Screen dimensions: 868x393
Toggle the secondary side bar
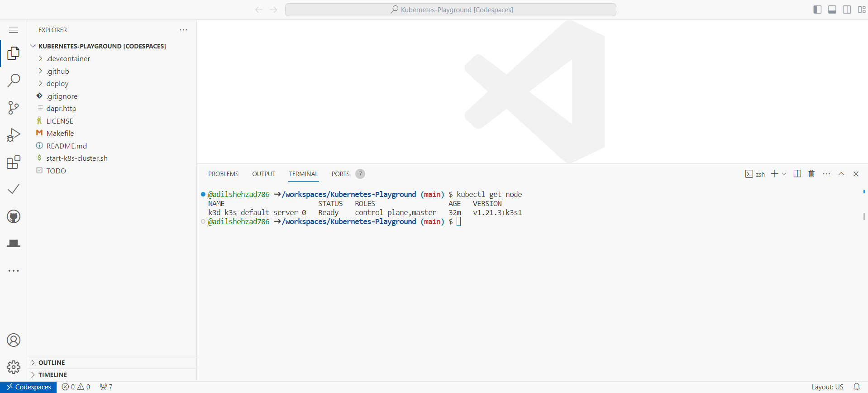[847, 10]
